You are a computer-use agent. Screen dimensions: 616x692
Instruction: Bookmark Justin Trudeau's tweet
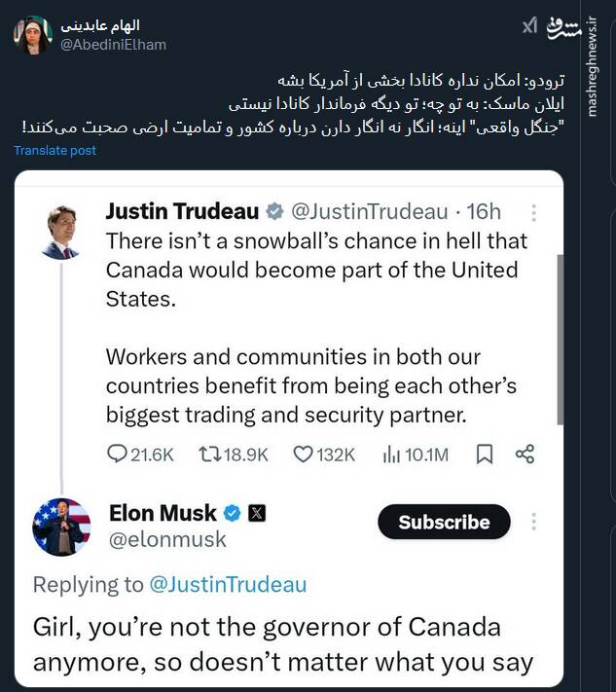484,454
